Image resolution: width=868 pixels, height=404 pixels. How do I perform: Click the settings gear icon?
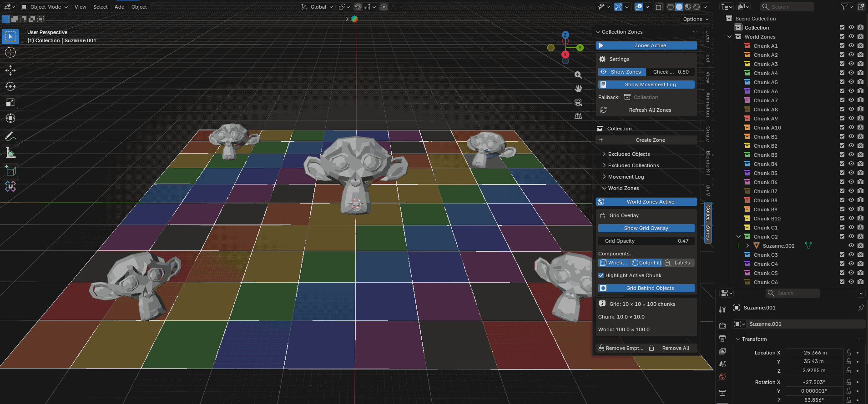tap(602, 59)
